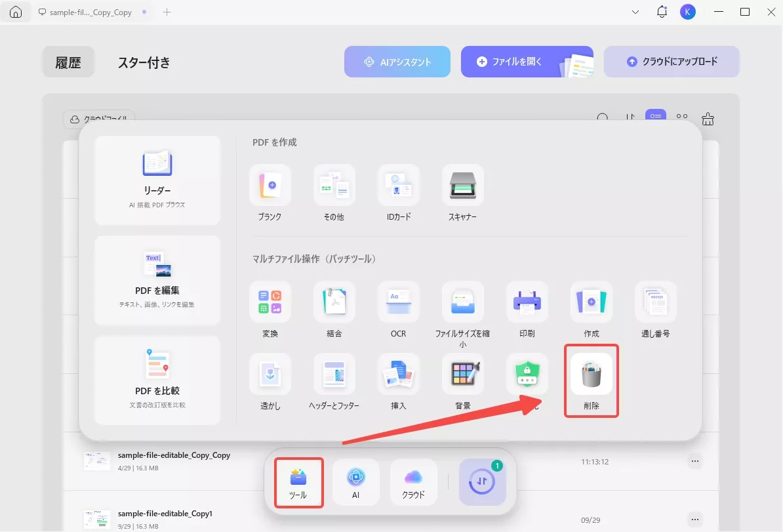Open the transfer status button with badge 1

483,482
